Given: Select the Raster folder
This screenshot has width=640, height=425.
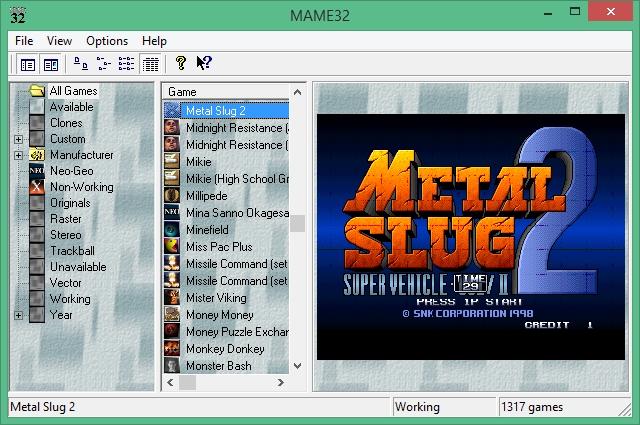Looking at the screenshot, I should click(x=66, y=219).
